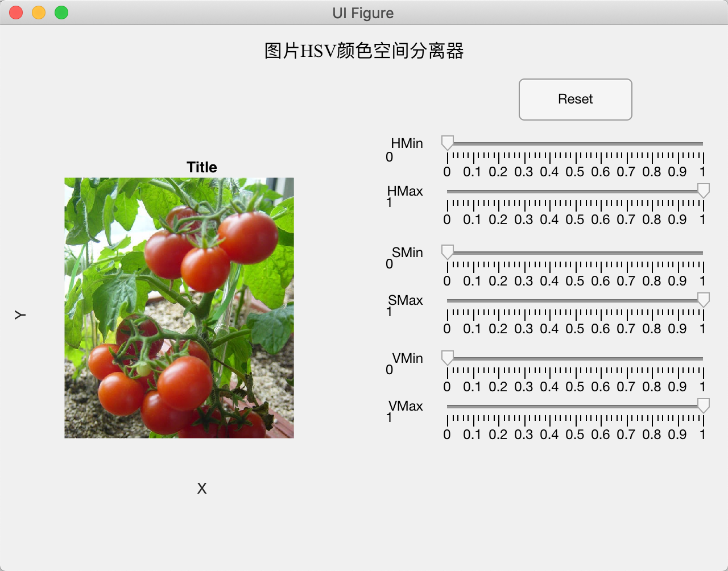The width and height of the screenshot is (728, 571).
Task: Click the HMin label text
Action: tap(406, 143)
